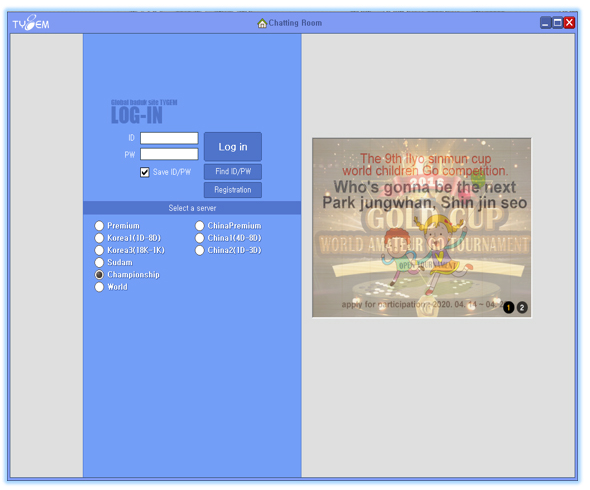Select the Premium server
This screenshot has width=590, height=490.
(x=99, y=226)
